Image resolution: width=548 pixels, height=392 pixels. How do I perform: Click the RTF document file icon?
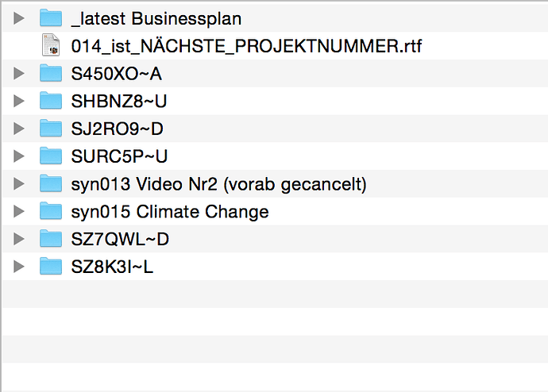coord(51,46)
